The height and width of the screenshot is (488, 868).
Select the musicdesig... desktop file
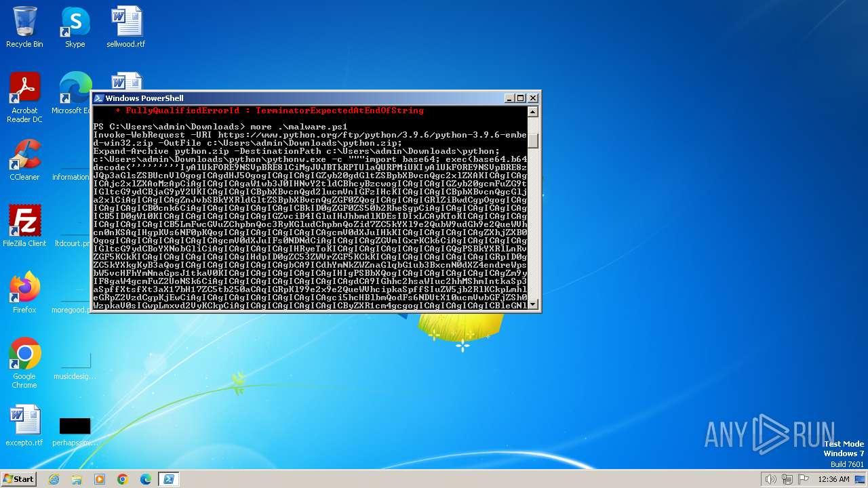(x=75, y=367)
